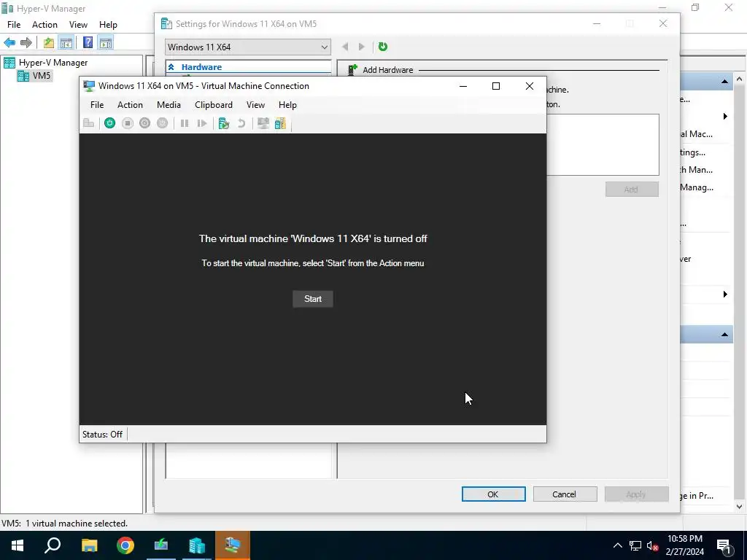747x560 pixels.
Task: Click the Revert toolbar icon
Action: [x=241, y=123]
